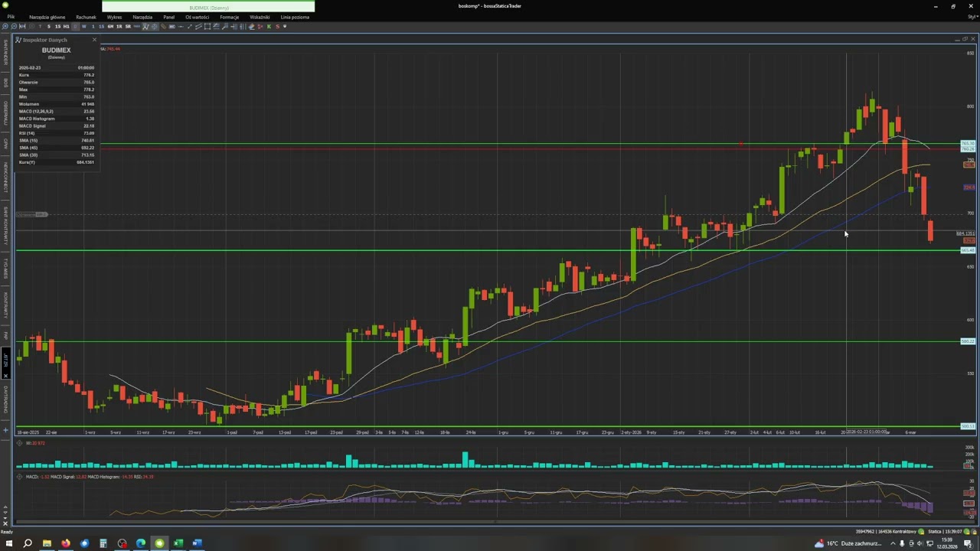The width and height of the screenshot is (980, 551).
Task: Select the parallel channel drawing tool
Action: click(198, 26)
